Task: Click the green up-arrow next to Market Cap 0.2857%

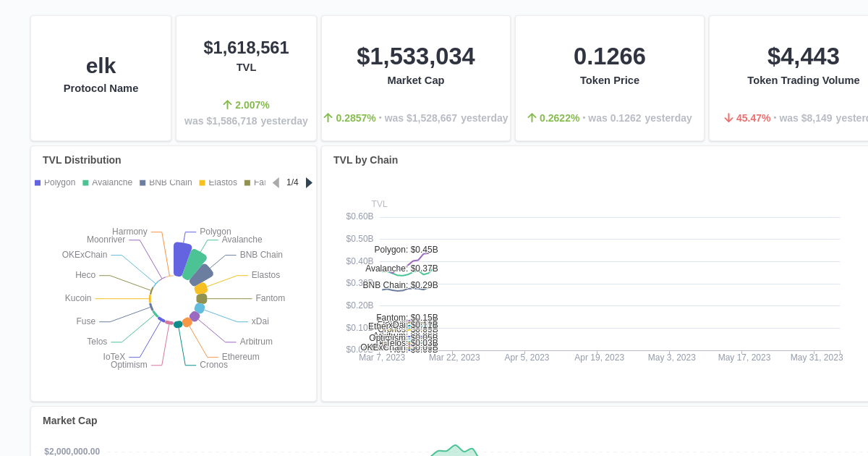Action: coord(327,118)
